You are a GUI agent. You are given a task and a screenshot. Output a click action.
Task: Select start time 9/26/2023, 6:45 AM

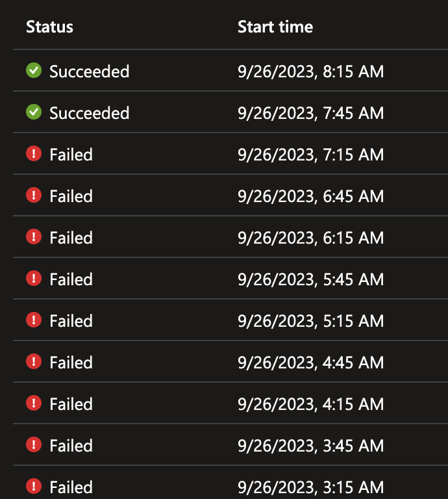coord(310,196)
